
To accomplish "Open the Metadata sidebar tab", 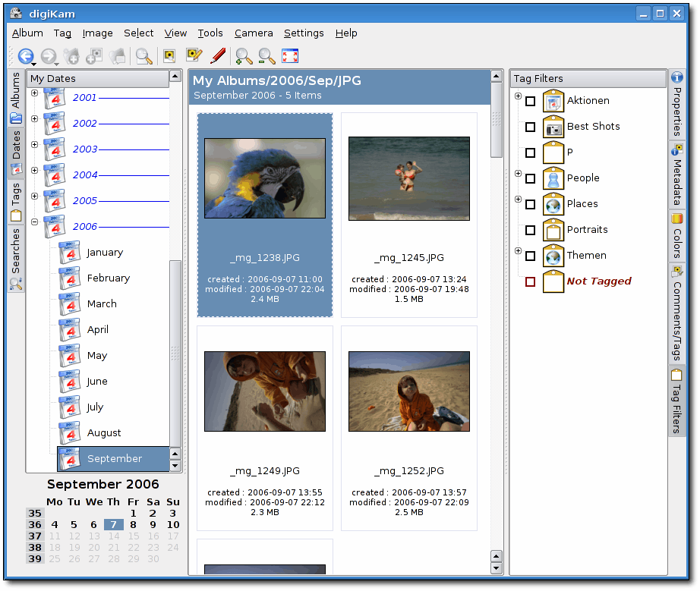I will [x=676, y=174].
